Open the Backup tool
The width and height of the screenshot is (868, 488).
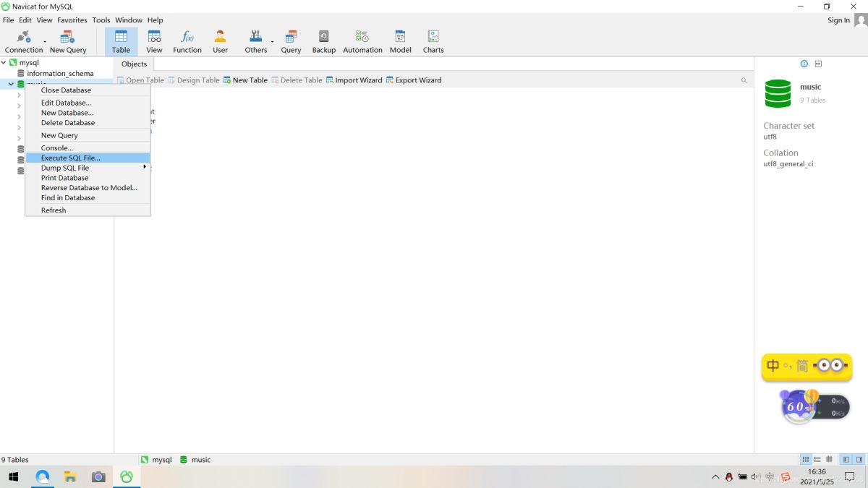pyautogui.click(x=323, y=42)
